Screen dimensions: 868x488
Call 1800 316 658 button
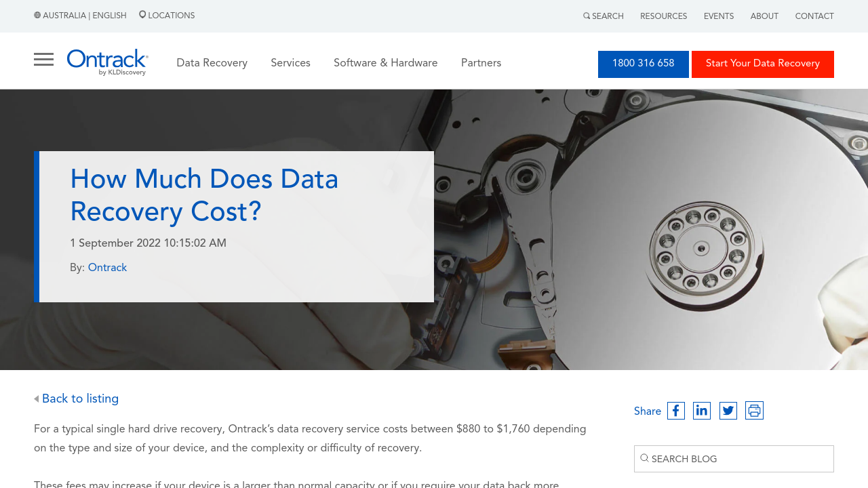pos(643,64)
